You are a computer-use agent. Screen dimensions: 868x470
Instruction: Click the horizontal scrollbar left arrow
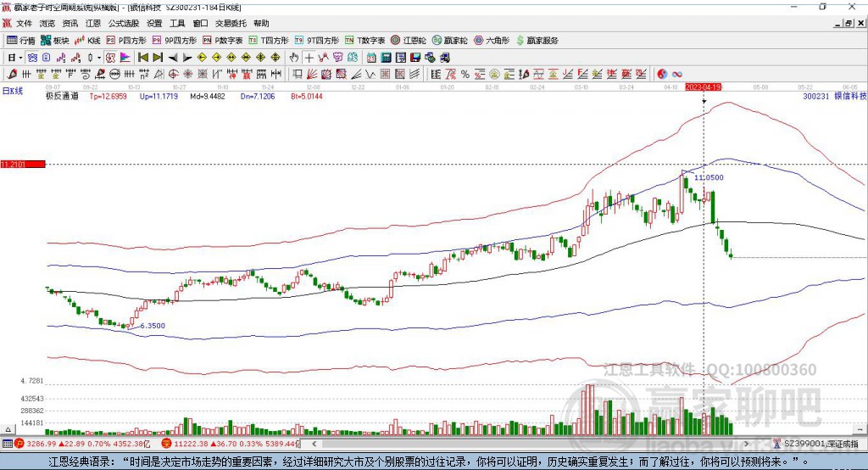point(314,444)
